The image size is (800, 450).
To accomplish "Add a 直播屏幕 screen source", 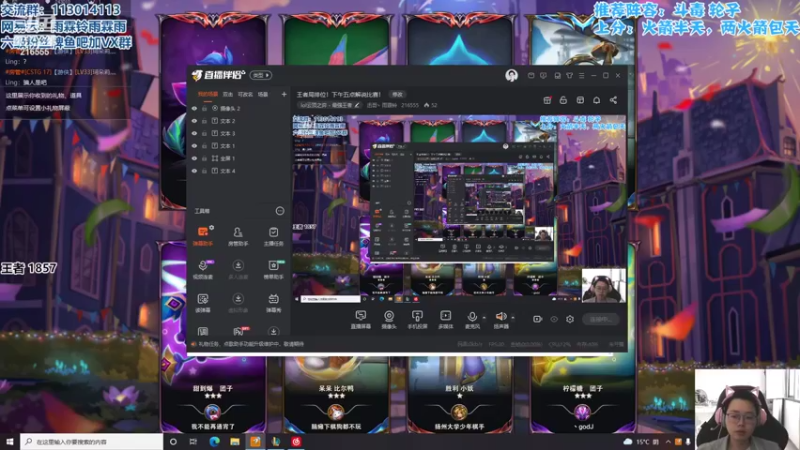I will 361,319.
